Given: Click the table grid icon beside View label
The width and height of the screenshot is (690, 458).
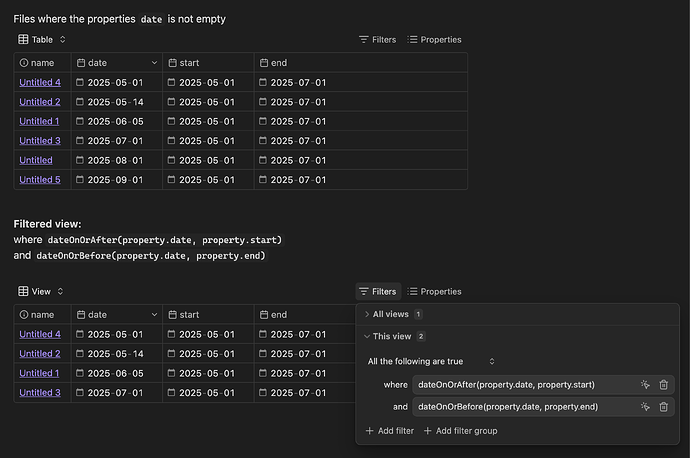Looking at the screenshot, I should (23, 291).
